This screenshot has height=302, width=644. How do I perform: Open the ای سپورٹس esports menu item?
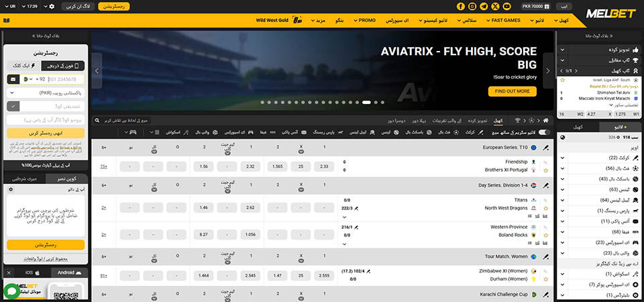tap(396, 20)
